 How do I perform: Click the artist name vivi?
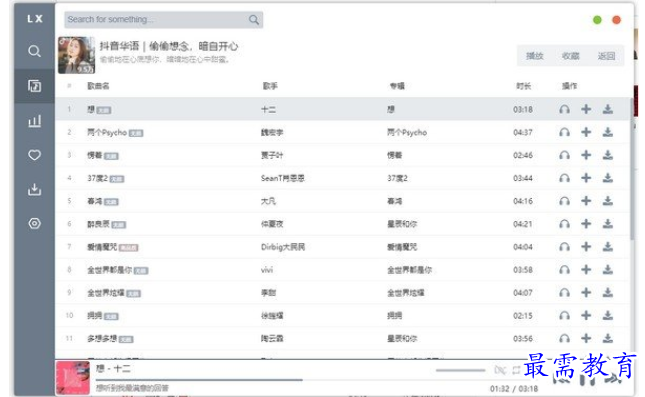point(267,270)
